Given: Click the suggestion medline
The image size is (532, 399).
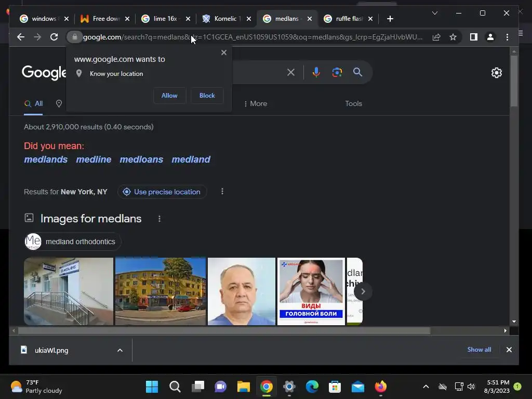Looking at the screenshot, I should click(x=94, y=159).
